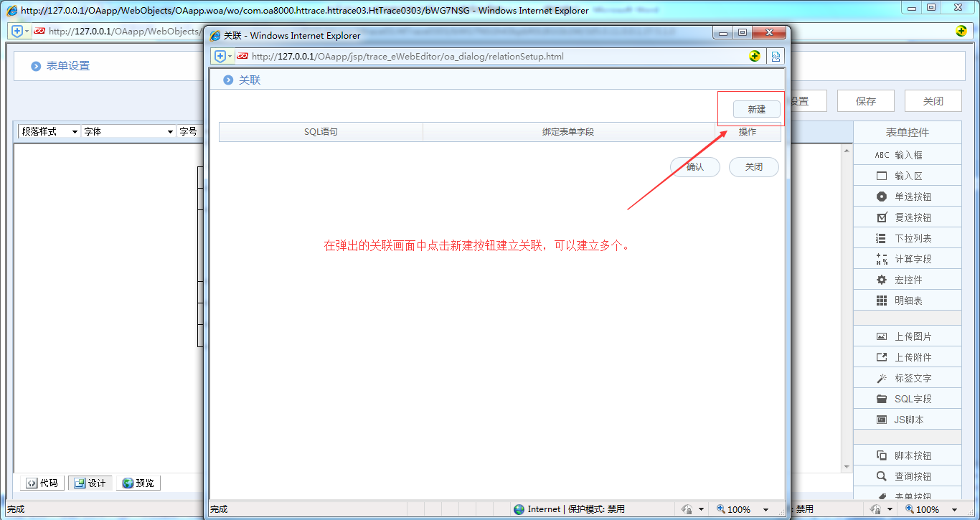
Task: Add an 上传图片 image upload control
Action: tap(908, 336)
